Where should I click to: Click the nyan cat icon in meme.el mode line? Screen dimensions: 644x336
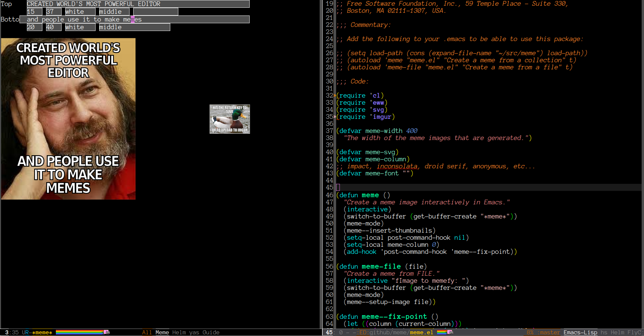coord(450,332)
